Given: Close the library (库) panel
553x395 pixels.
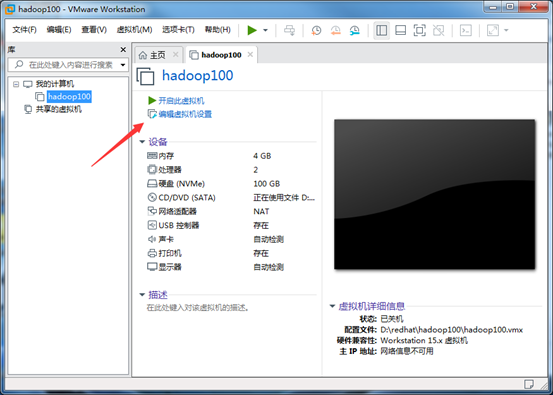Looking at the screenshot, I should point(123,50).
